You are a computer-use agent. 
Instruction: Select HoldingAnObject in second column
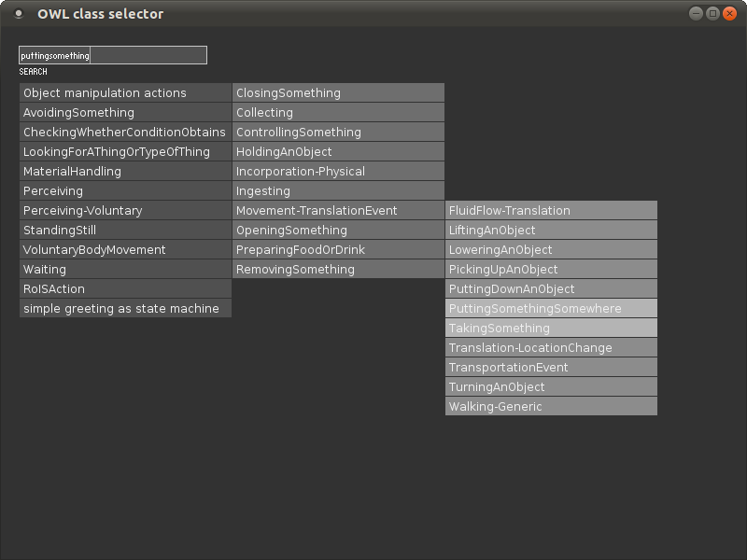click(338, 151)
